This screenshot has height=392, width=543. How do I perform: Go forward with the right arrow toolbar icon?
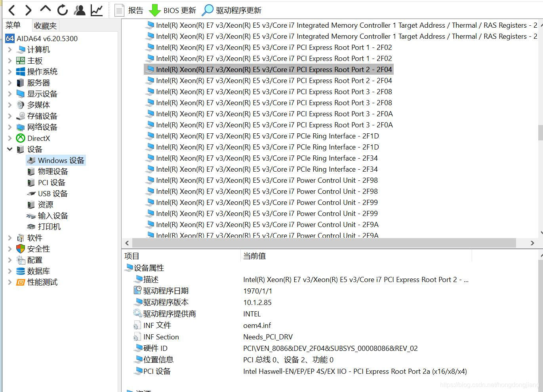point(28,10)
